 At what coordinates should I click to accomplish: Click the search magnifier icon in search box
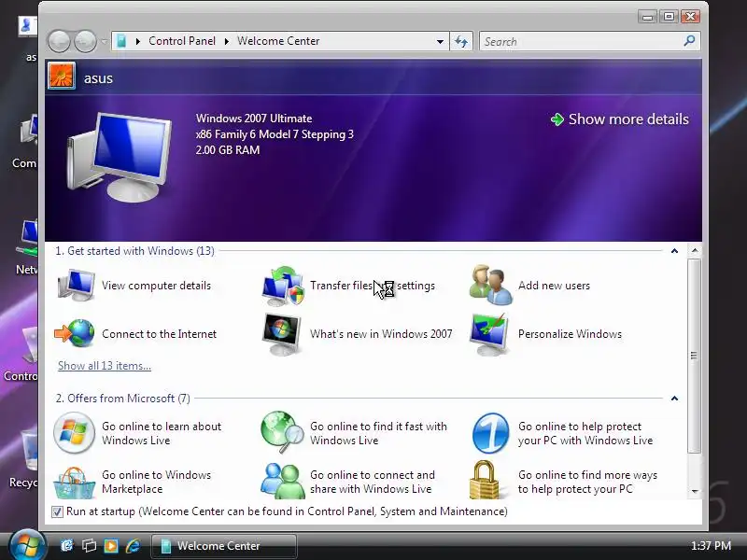689,41
